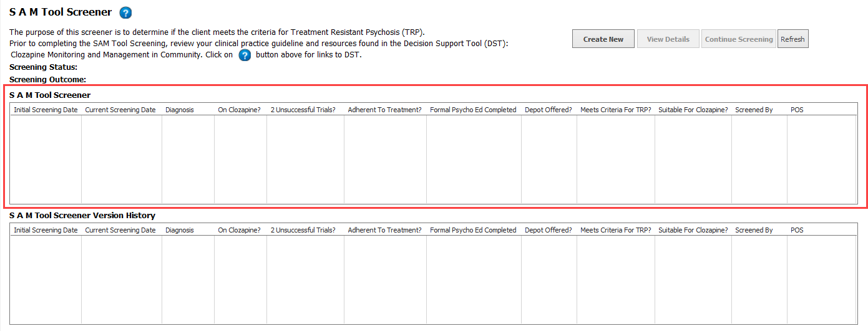Select Adherent To Treatment? header in top grid

pos(384,110)
